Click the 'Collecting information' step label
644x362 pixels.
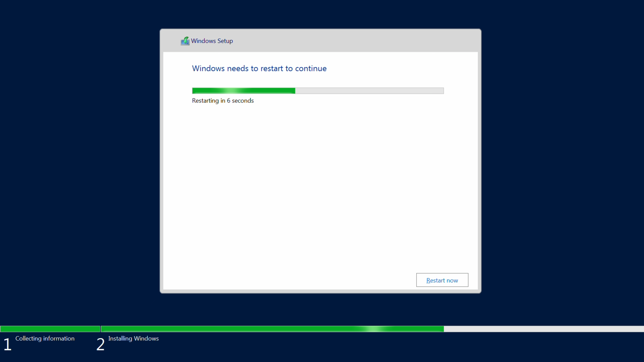coord(45,339)
